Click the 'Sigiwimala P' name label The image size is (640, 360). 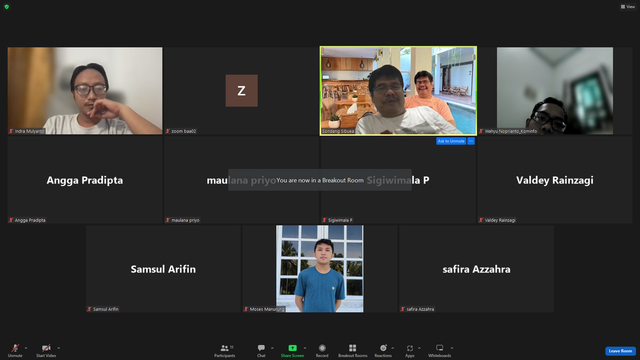(340, 220)
